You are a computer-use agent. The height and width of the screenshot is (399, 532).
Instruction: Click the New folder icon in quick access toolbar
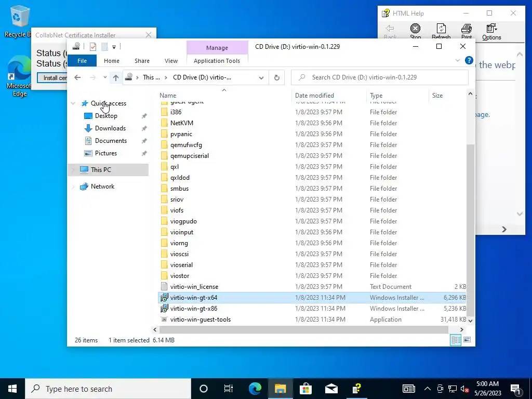[x=104, y=47]
